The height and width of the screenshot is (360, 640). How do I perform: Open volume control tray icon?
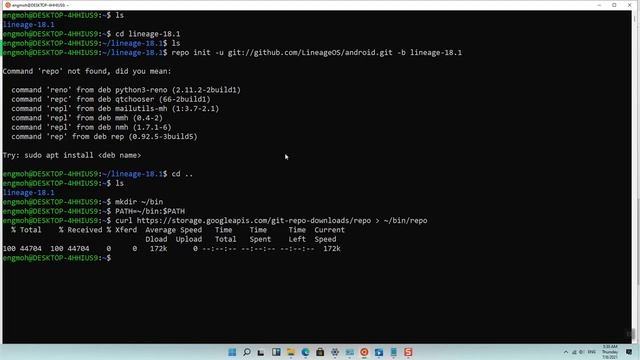pos(581,352)
